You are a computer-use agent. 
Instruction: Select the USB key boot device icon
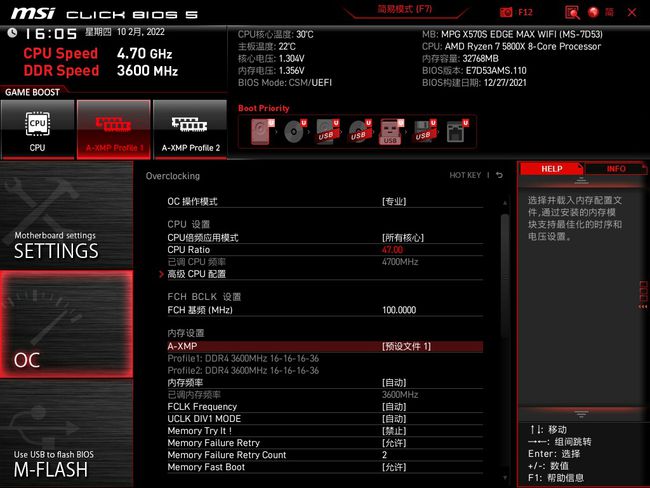coord(391,132)
